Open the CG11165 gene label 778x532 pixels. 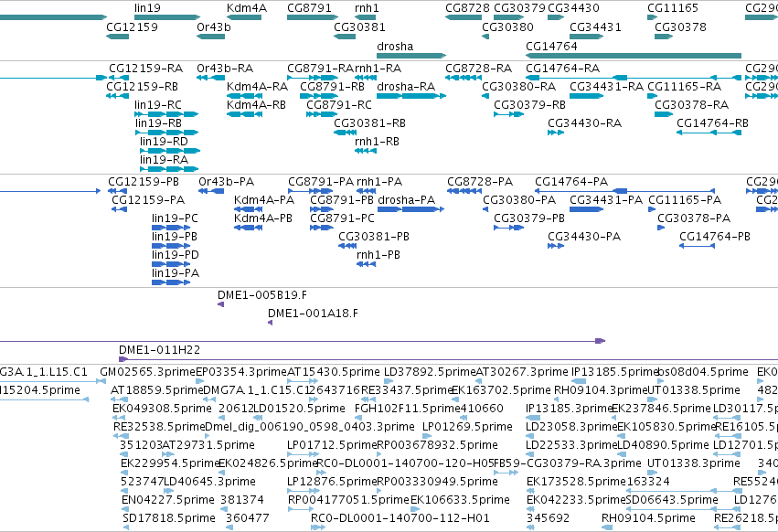tap(673, 8)
